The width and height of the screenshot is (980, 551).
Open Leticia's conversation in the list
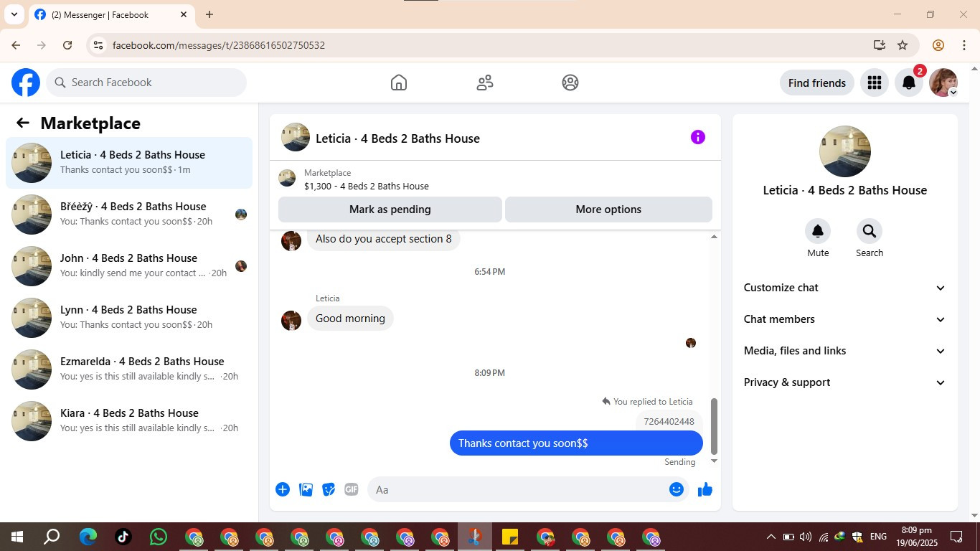tap(129, 163)
